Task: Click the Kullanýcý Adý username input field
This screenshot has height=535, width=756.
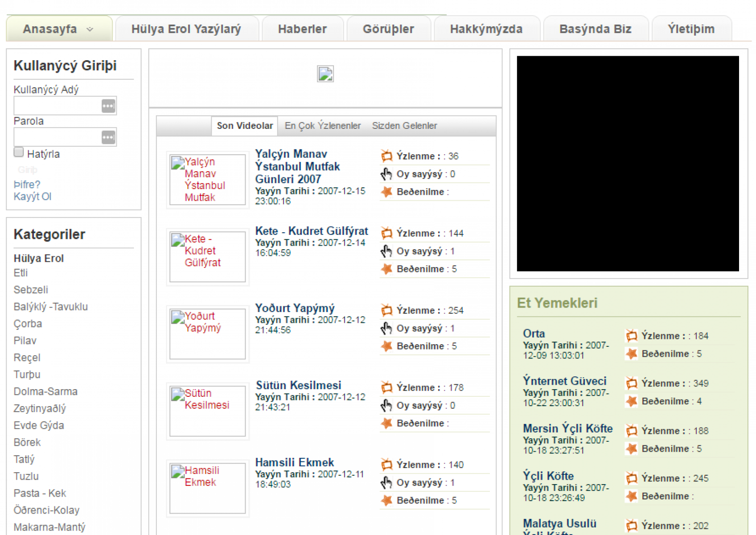Action: tap(57, 106)
